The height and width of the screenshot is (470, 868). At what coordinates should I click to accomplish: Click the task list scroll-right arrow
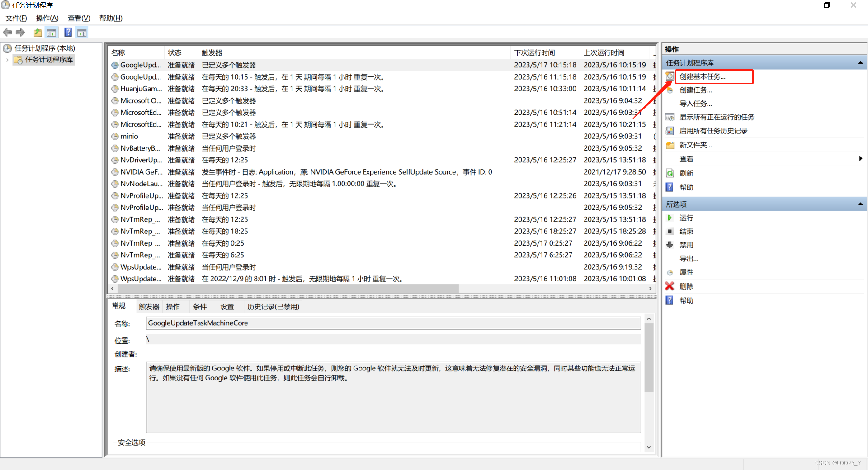tap(651, 289)
